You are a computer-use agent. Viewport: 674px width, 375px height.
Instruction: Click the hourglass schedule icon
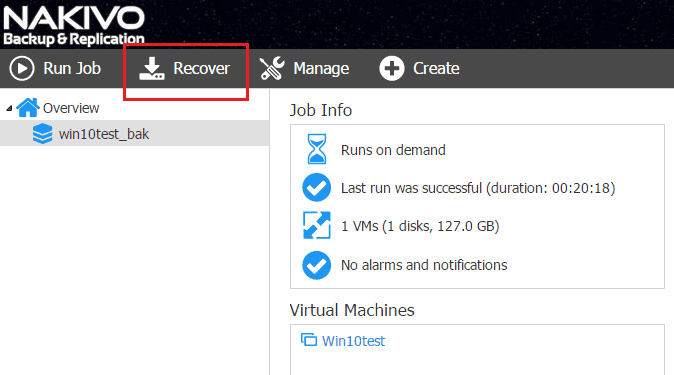(x=317, y=149)
